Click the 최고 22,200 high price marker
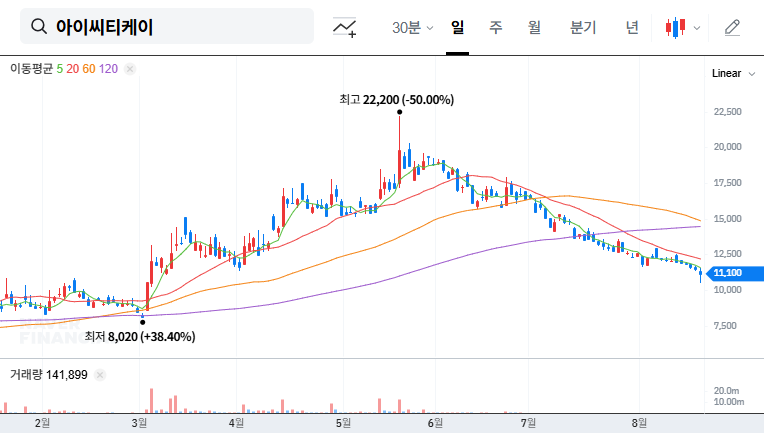The width and height of the screenshot is (764, 433). click(x=396, y=99)
